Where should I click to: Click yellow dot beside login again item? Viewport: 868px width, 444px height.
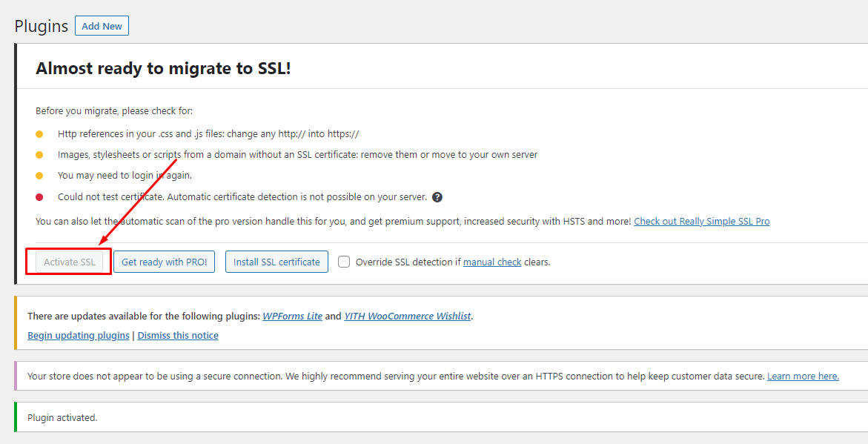click(x=39, y=176)
